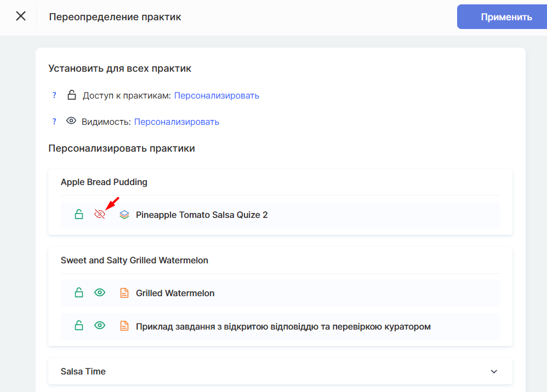Click the Sweet and Salty Grilled Watermelon header

(x=134, y=260)
